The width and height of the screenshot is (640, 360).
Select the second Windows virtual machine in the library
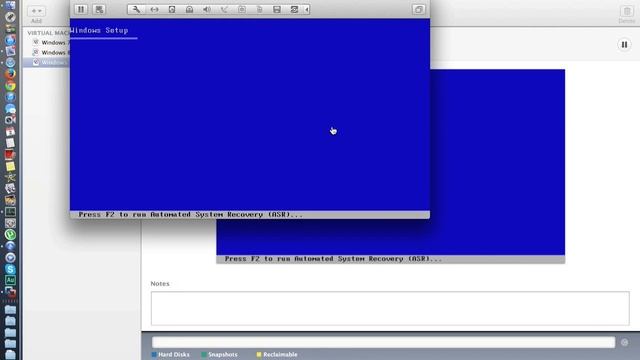click(47, 53)
